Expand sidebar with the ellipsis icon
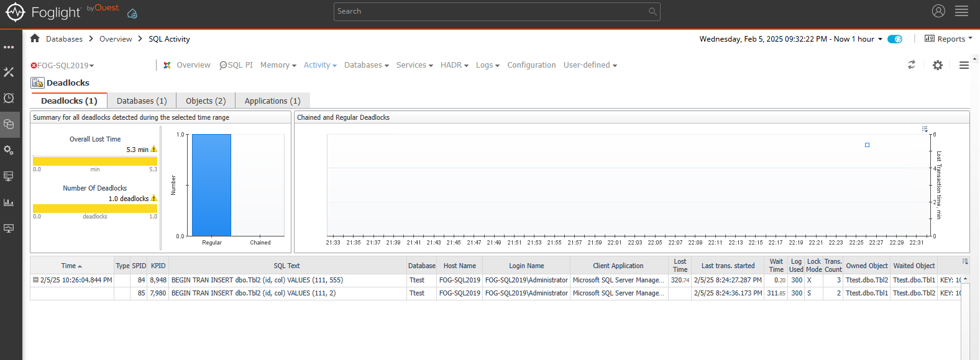The image size is (980, 360). click(x=9, y=47)
